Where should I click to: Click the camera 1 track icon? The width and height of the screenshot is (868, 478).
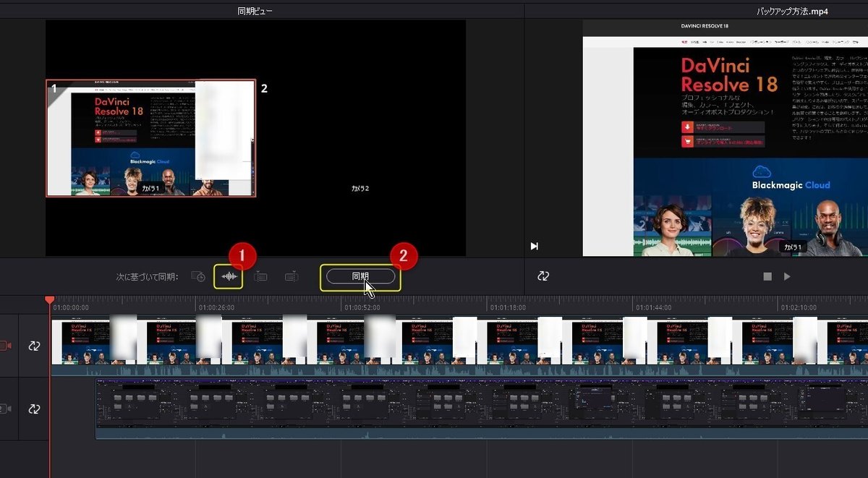[6, 346]
